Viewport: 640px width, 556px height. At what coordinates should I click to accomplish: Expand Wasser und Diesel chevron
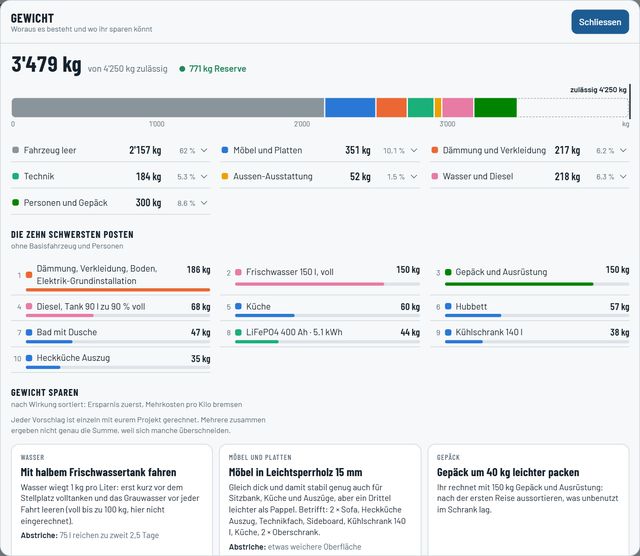pos(623,176)
